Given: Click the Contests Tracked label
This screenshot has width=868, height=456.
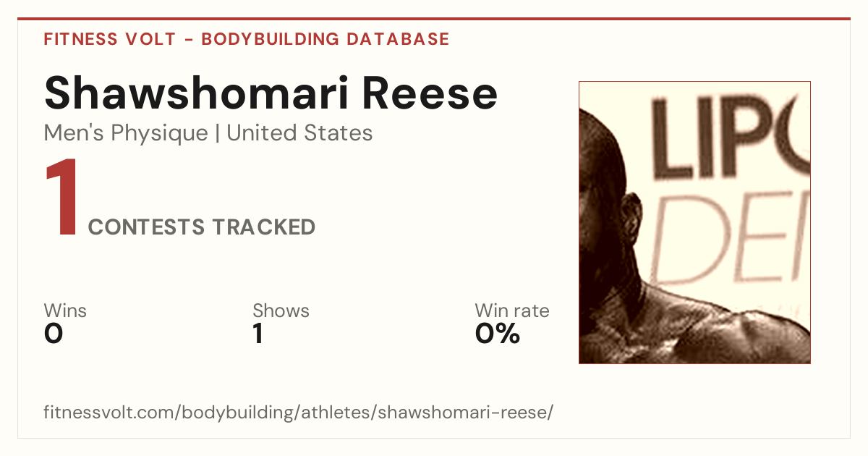Looking at the screenshot, I should [202, 227].
